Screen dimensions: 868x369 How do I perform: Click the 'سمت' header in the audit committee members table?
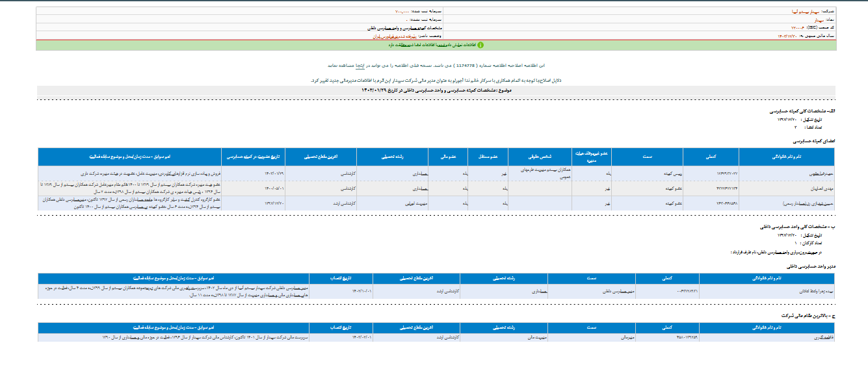[647, 157]
